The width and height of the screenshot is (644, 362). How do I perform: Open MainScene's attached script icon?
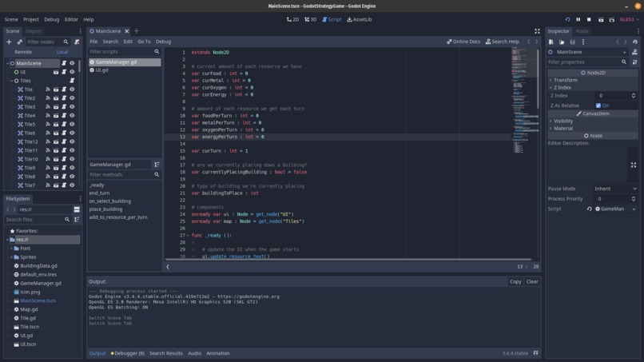pyautogui.click(x=64, y=63)
